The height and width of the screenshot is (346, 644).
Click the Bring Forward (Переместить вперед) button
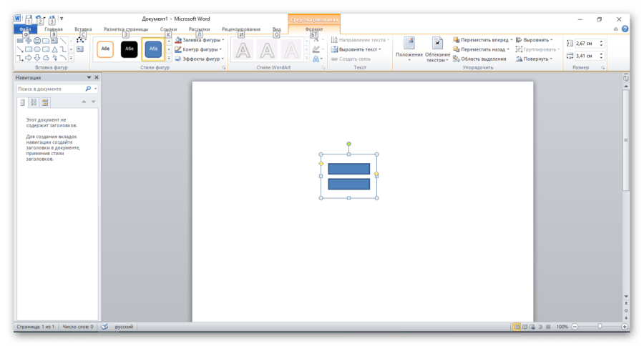(482, 40)
